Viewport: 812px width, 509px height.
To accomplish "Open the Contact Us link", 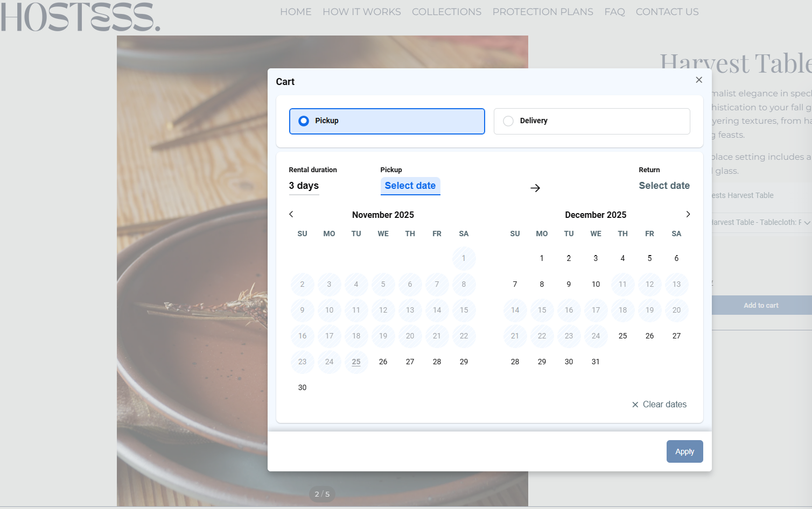I will point(667,12).
